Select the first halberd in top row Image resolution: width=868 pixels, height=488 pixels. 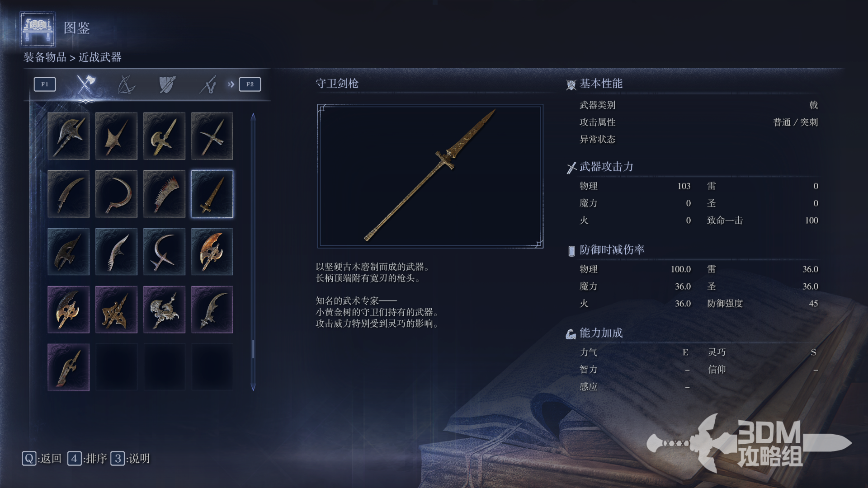pos(68,136)
